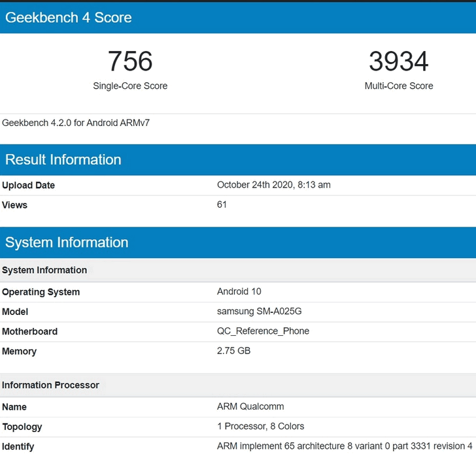Select the views count 61
The height and width of the screenshot is (456, 476).
(222, 204)
